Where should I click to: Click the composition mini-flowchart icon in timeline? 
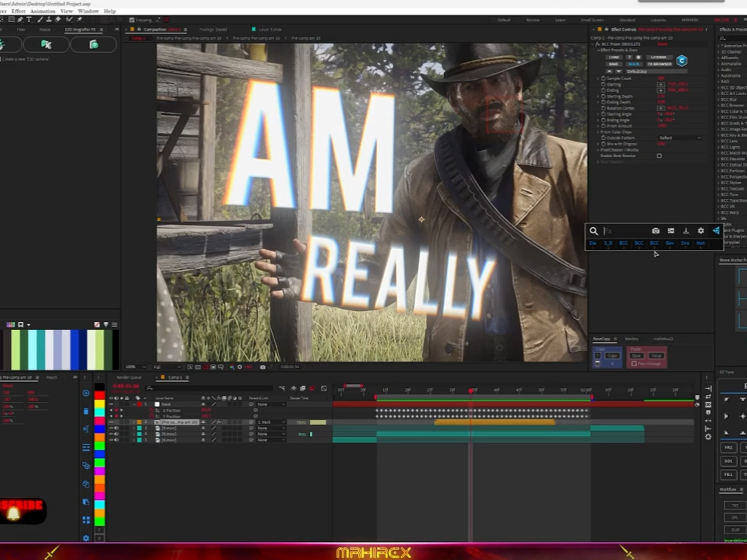(x=282, y=388)
